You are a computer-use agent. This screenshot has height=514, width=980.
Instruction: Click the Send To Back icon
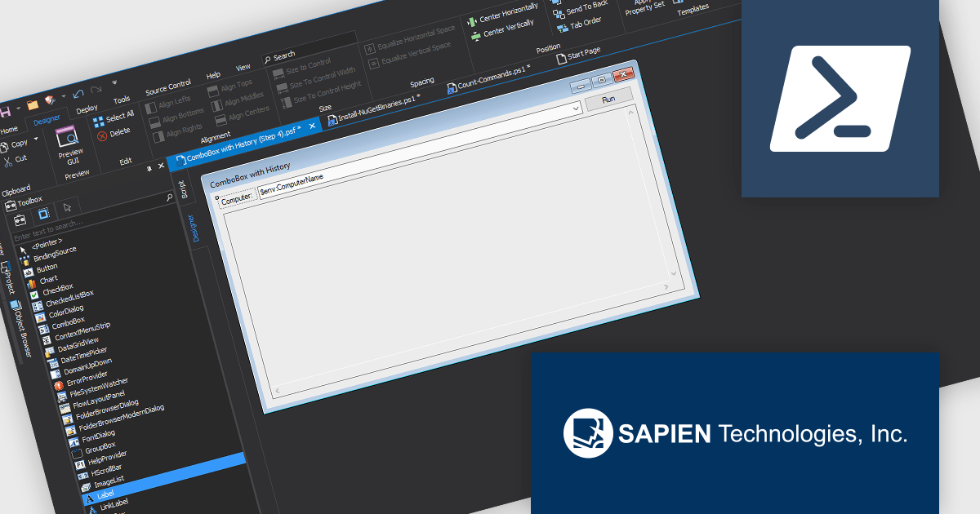tap(559, 12)
